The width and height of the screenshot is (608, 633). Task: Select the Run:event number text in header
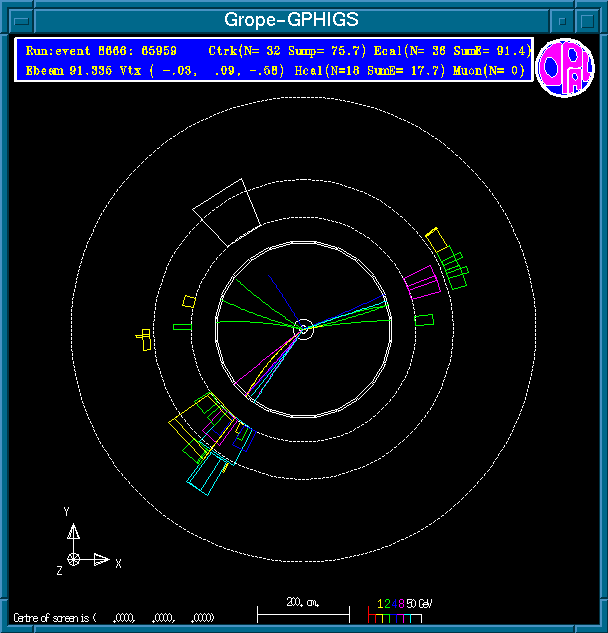coord(105,50)
